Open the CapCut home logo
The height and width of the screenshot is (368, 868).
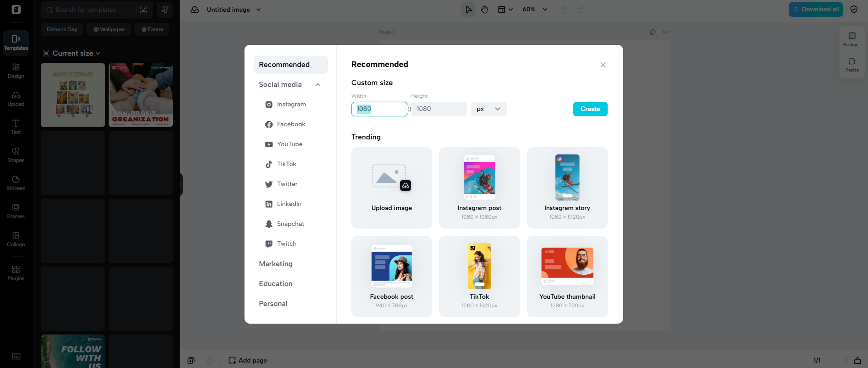16,10
